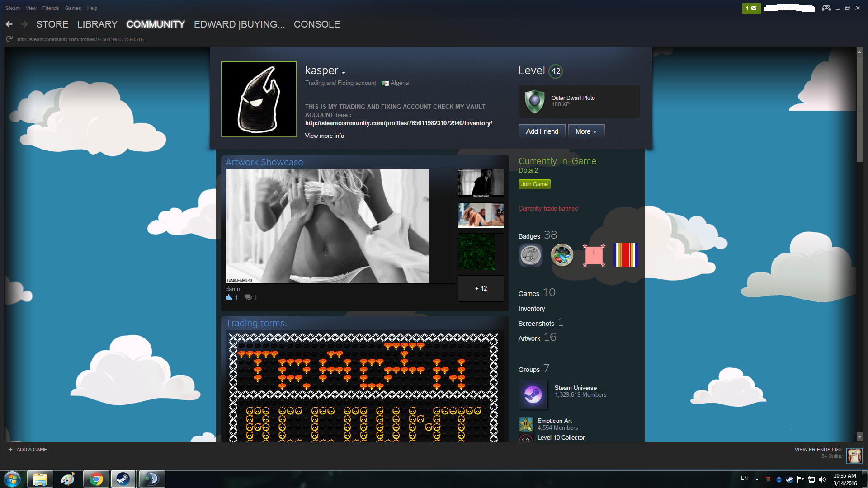Open the LIBRARY tab
The height and width of the screenshot is (488, 868).
(x=97, y=24)
